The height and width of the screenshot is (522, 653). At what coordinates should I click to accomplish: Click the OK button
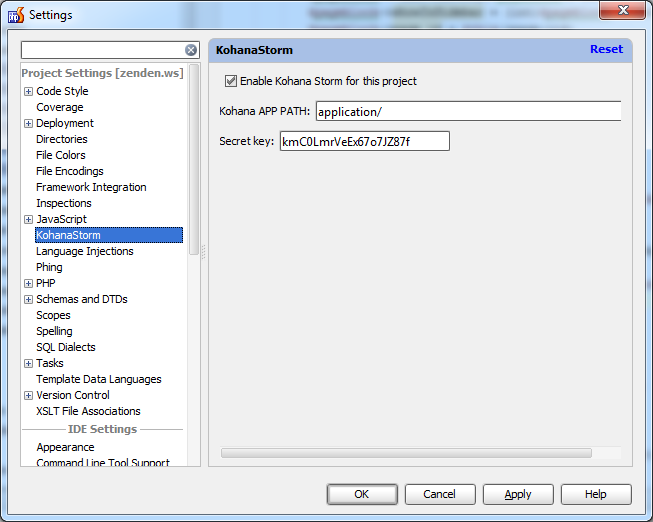coord(362,494)
